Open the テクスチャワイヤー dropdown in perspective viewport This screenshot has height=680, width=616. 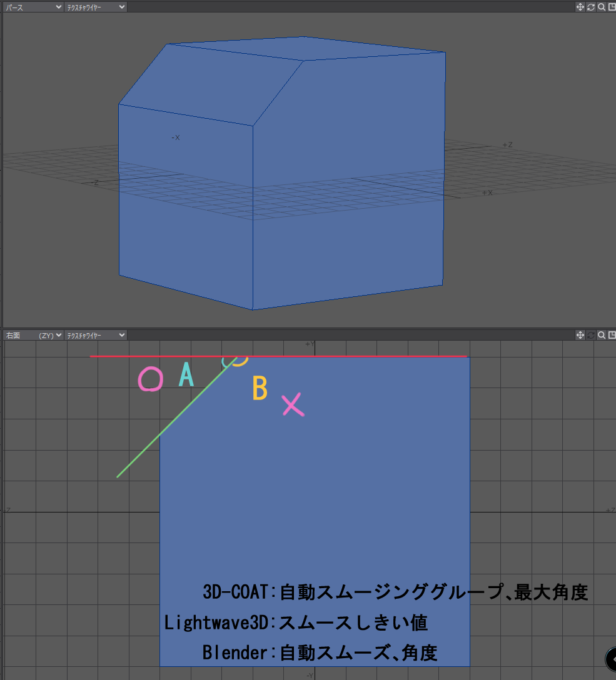94,7
